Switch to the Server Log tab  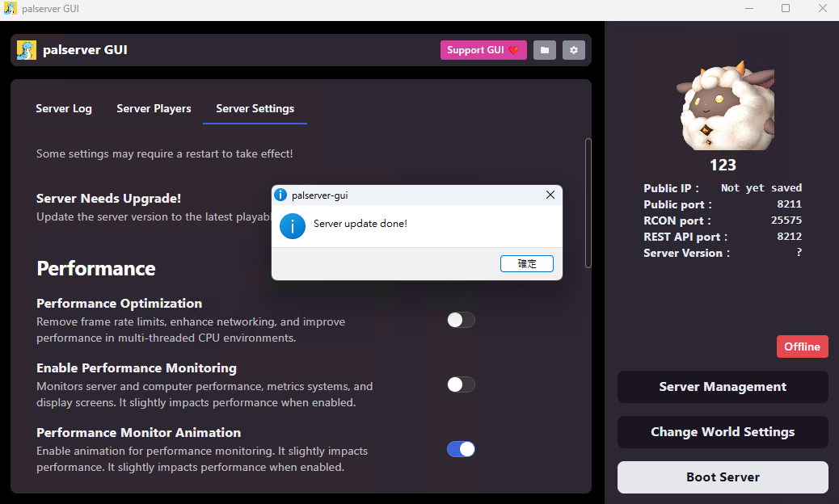coord(64,108)
